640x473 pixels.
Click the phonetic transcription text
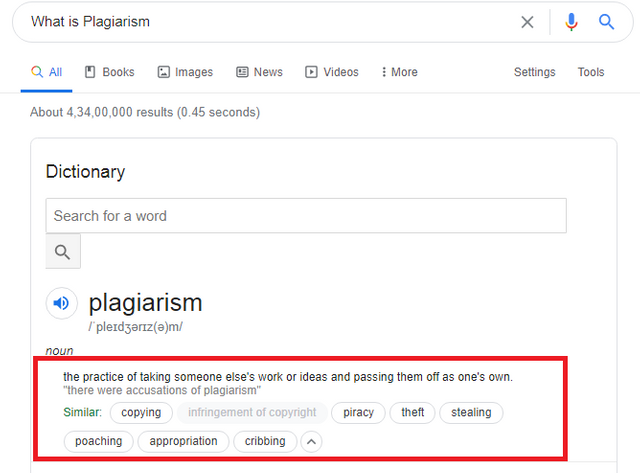tap(136, 327)
